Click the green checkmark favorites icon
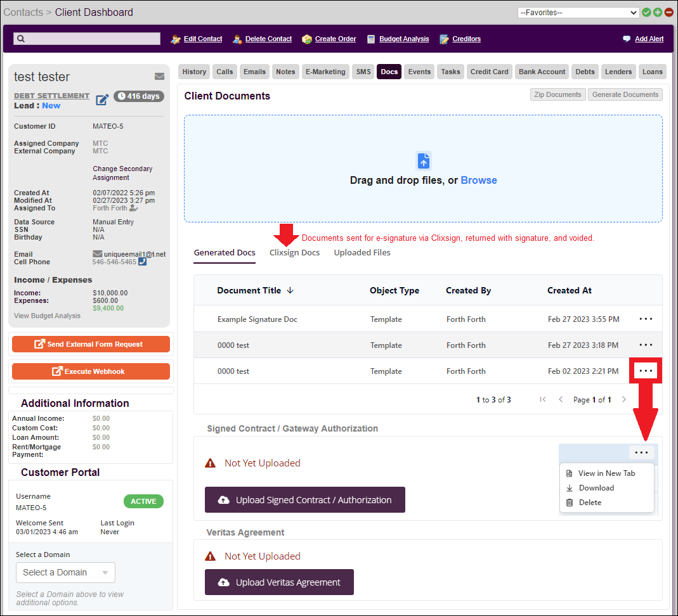 (x=646, y=13)
